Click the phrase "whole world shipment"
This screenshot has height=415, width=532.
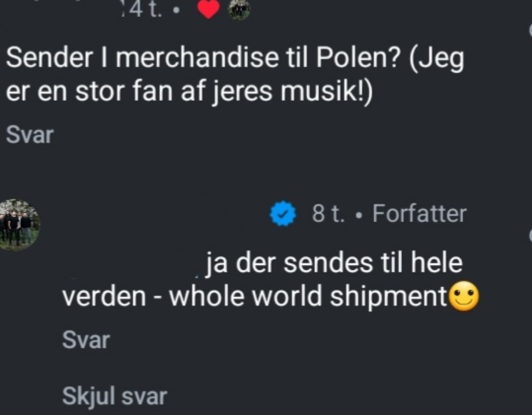pos(308,298)
